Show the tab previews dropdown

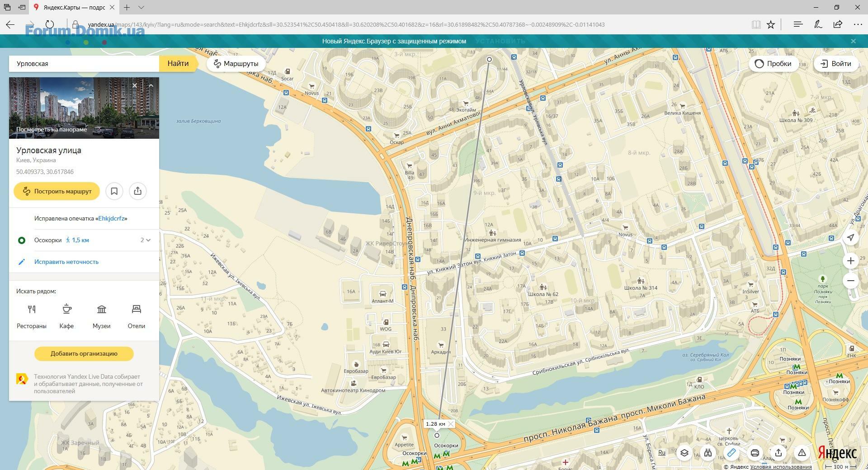pyautogui.click(x=141, y=7)
